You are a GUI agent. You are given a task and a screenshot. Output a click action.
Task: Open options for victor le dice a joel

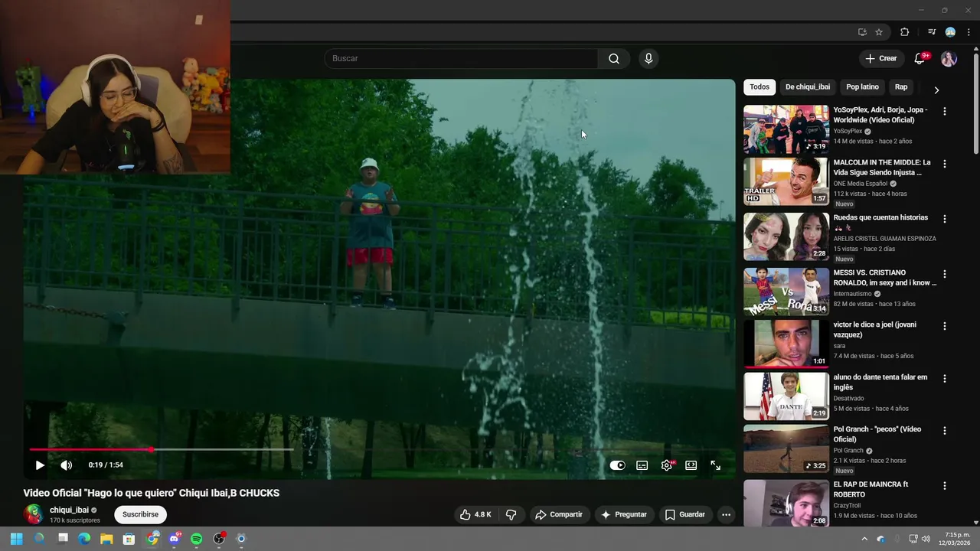click(944, 326)
